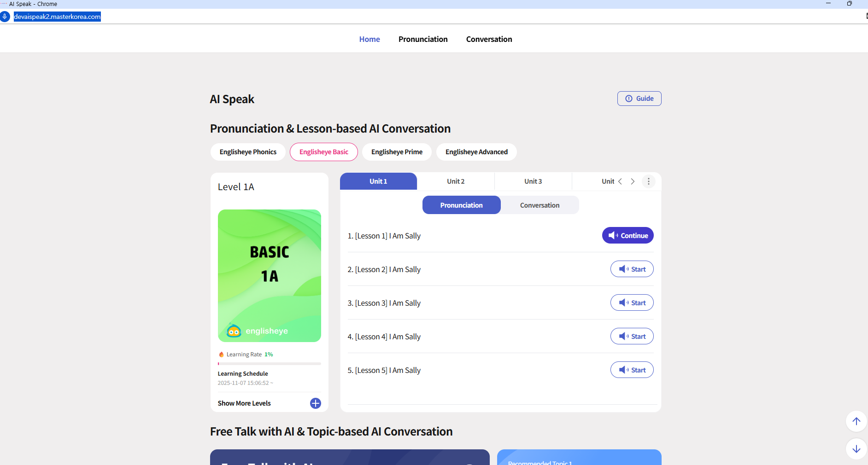Show previous units with left chevron
The height and width of the screenshot is (465, 868).
tap(620, 181)
